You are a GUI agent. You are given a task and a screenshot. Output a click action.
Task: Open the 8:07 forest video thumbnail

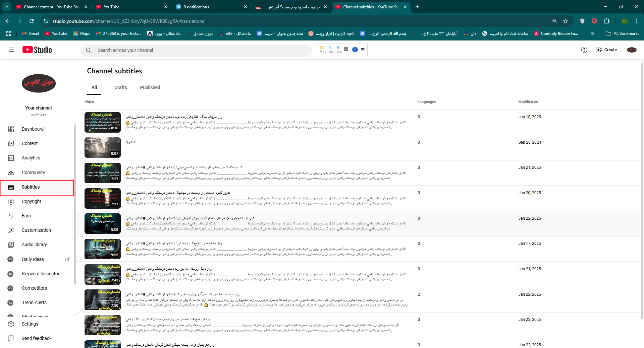pos(103,148)
